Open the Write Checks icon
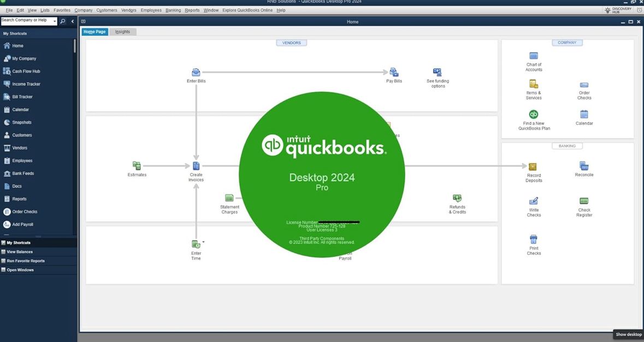The width and height of the screenshot is (644, 342). [x=534, y=201]
